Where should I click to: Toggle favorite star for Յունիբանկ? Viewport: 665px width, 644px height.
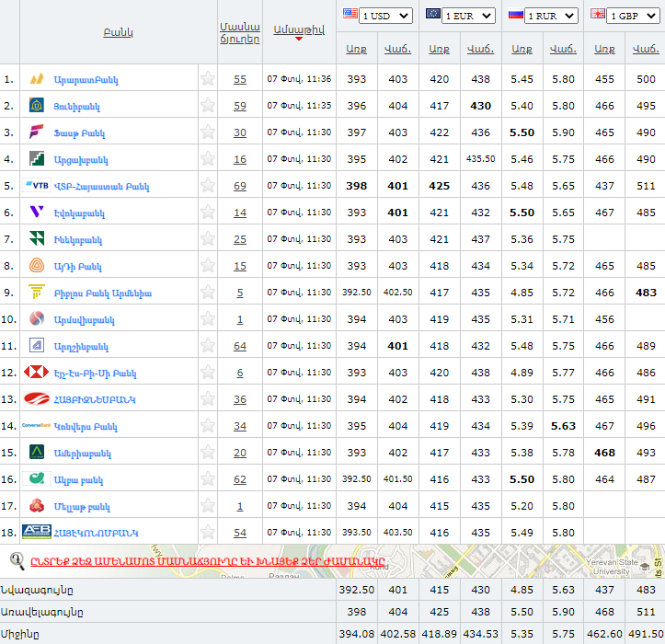click(x=208, y=105)
